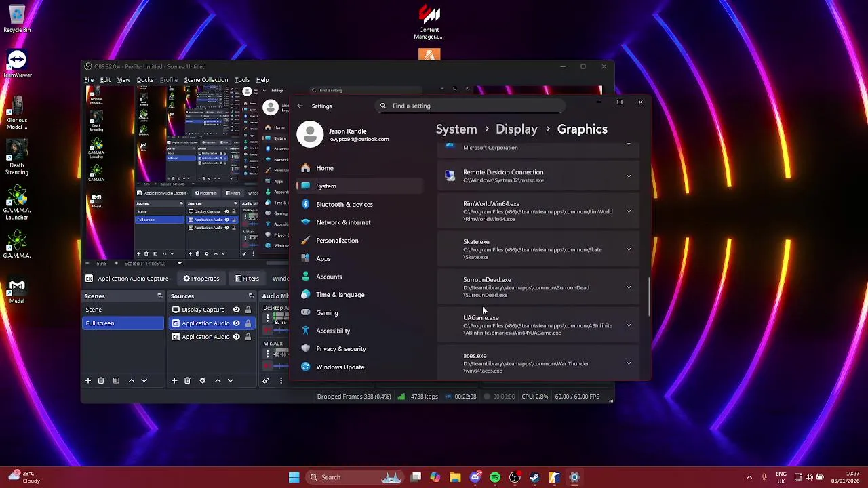Open Spotify from the taskbar
Image resolution: width=868 pixels, height=488 pixels.
tap(495, 477)
